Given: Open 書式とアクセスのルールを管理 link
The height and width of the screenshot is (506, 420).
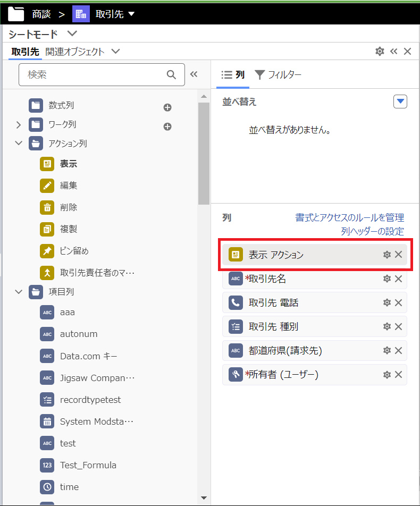Looking at the screenshot, I should tap(350, 217).
